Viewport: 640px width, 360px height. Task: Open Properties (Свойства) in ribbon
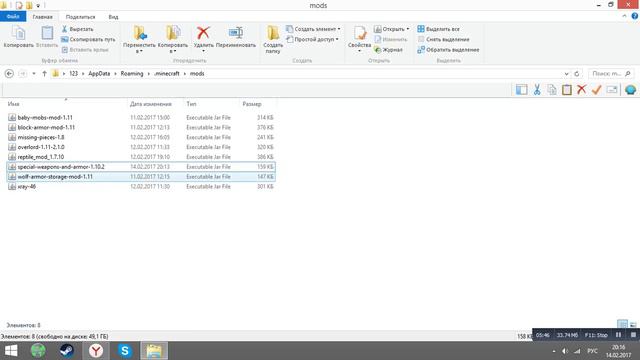coord(360,39)
